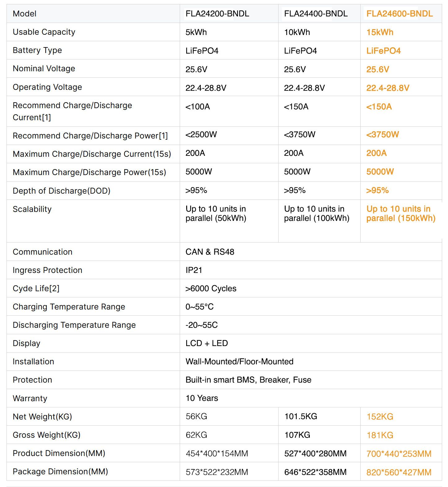Select the orange 5000W maximum power value
448x487 pixels.
[x=380, y=172]
